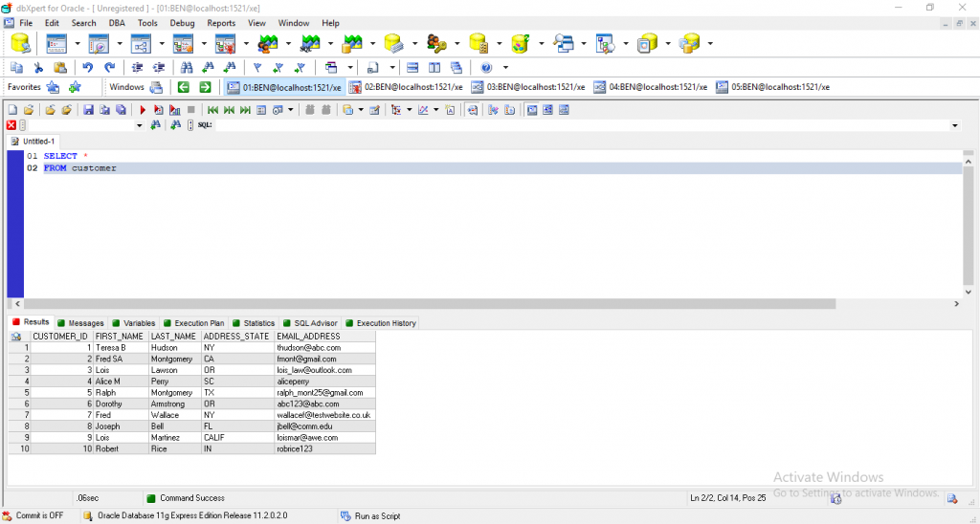Click the Save floppy disk icon
This screenshot has width=980, height=524.
tap(89, 110)
